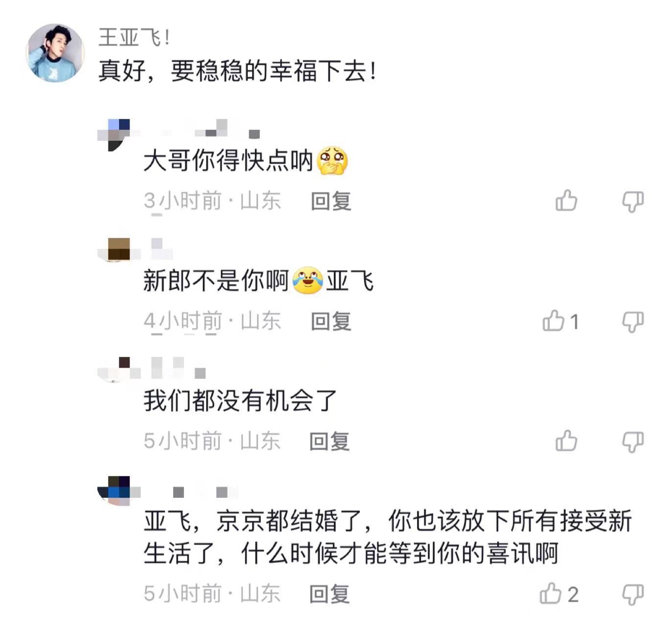Screen dimensions: 672x626
Task: Dislike the "新郎不是你啊" reply
Action: click(x=632, y=322)
